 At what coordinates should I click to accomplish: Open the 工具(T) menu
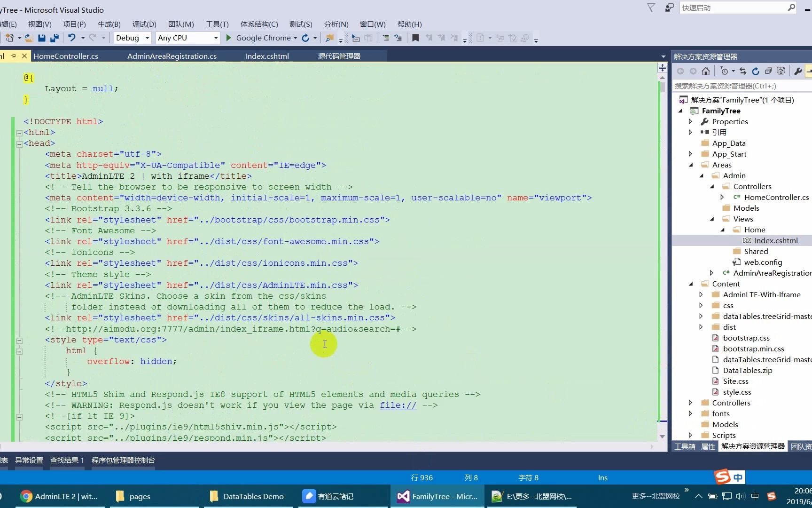tap(217, 24)
